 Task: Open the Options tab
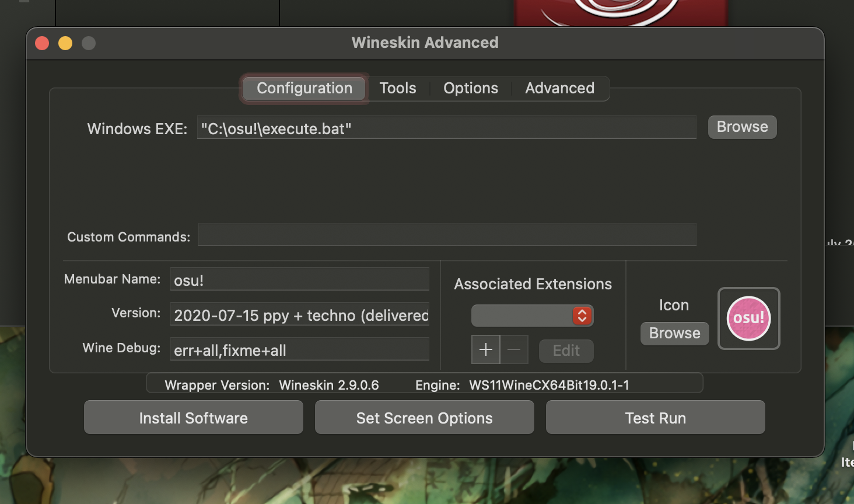tap(471, 88)
